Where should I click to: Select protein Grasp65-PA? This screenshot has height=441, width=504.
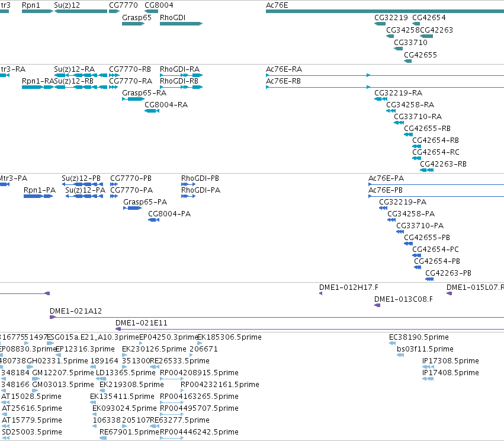(145, 202)
